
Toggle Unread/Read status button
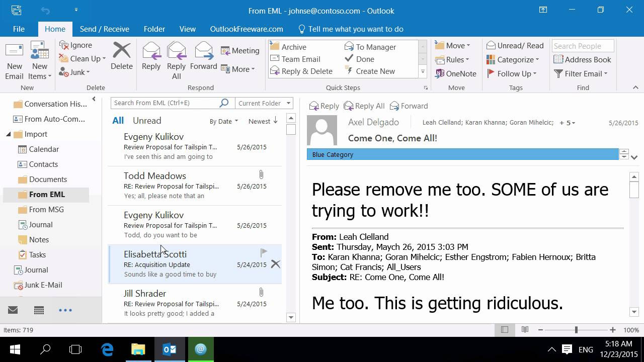tap(515, 46)
